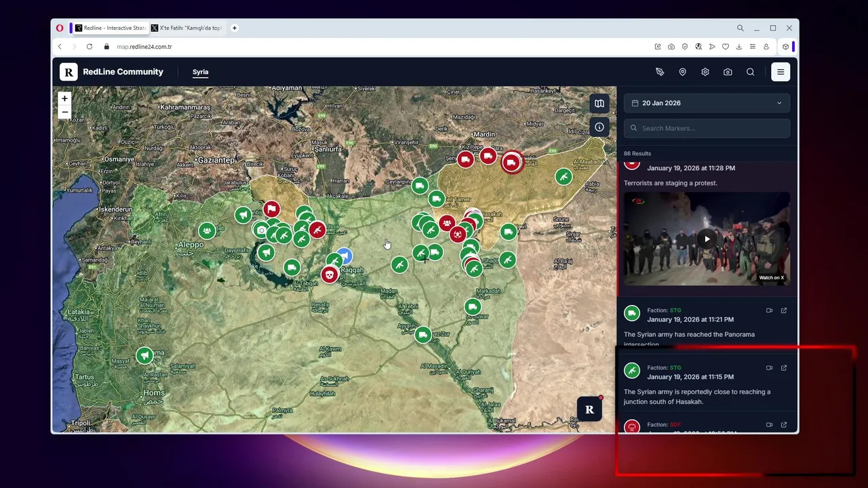
Task: Select green truck marker south of Ceylanpinar
Action: coord(420,186)
